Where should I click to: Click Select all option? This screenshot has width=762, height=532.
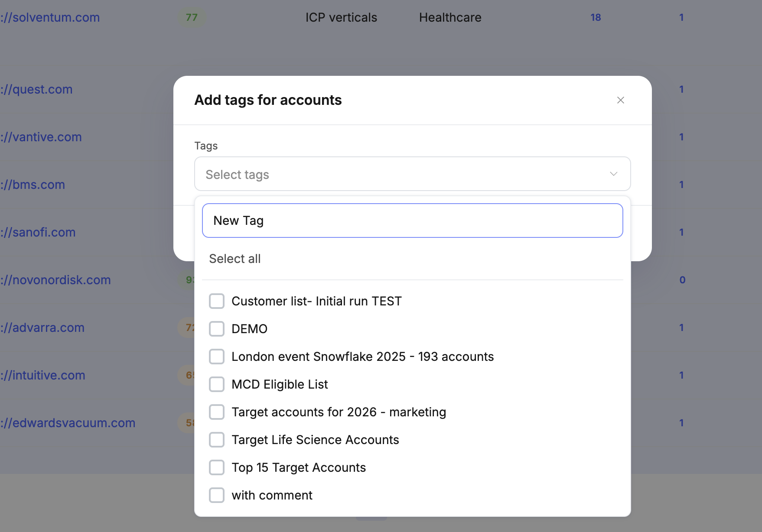coord(235,259)
